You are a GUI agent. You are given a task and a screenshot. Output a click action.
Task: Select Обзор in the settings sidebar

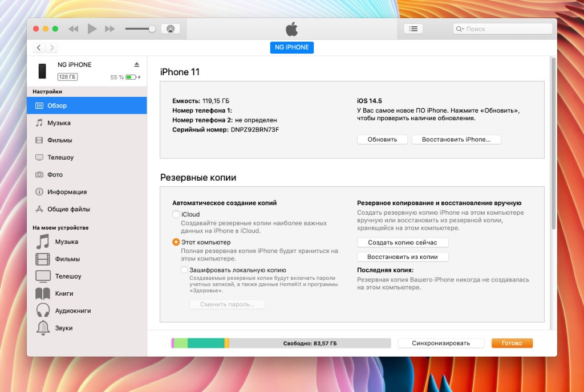pos(87,105)
